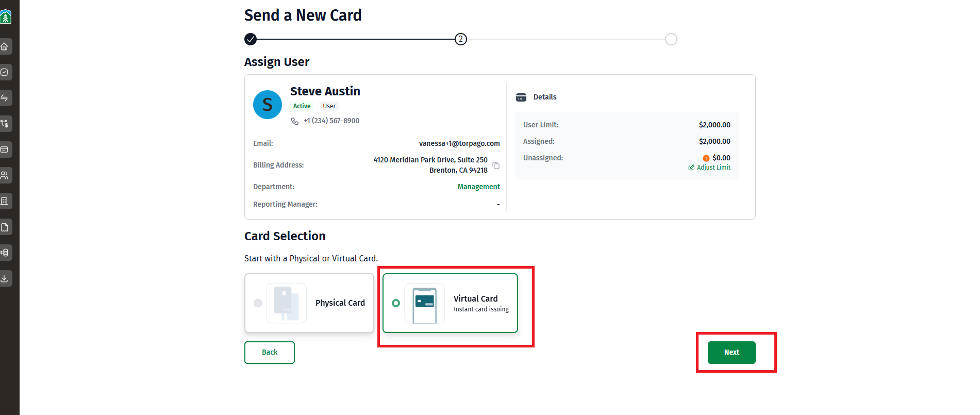Click the Adjust Limit link
This screenshot has width=980, height=415.
click(x=709, y=168)
